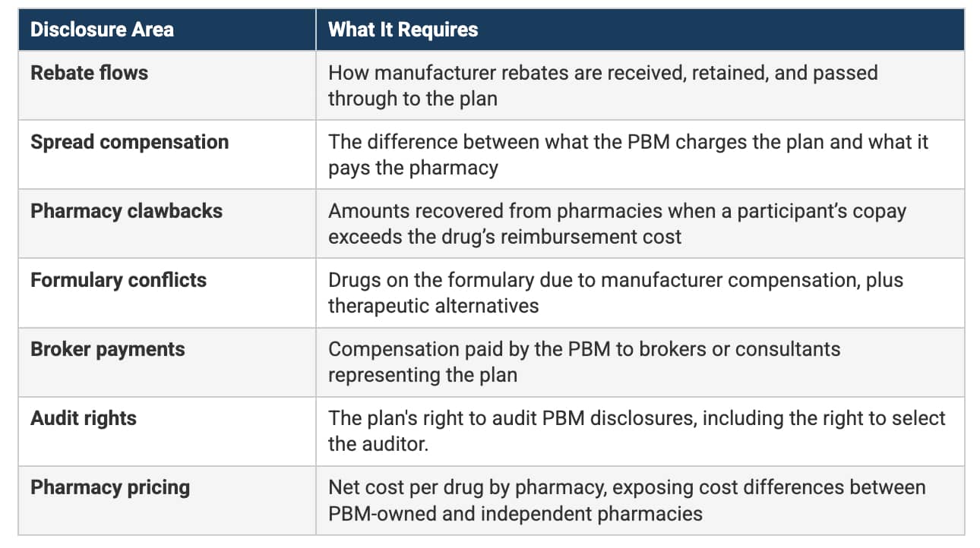Click the 'What It Requires' column header
The image size is (980, 548).
[403, 30]
